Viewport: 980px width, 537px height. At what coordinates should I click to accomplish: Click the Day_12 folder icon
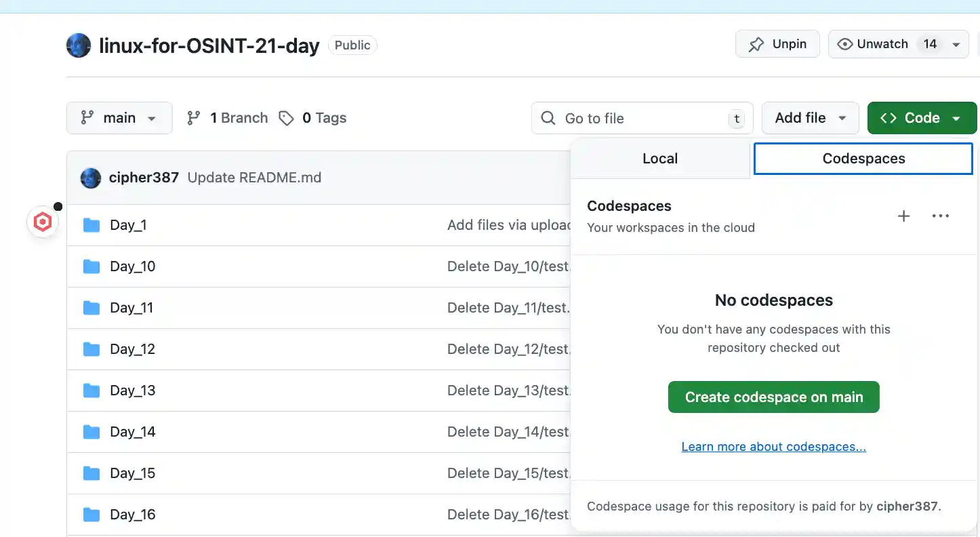tap(91, 349)
